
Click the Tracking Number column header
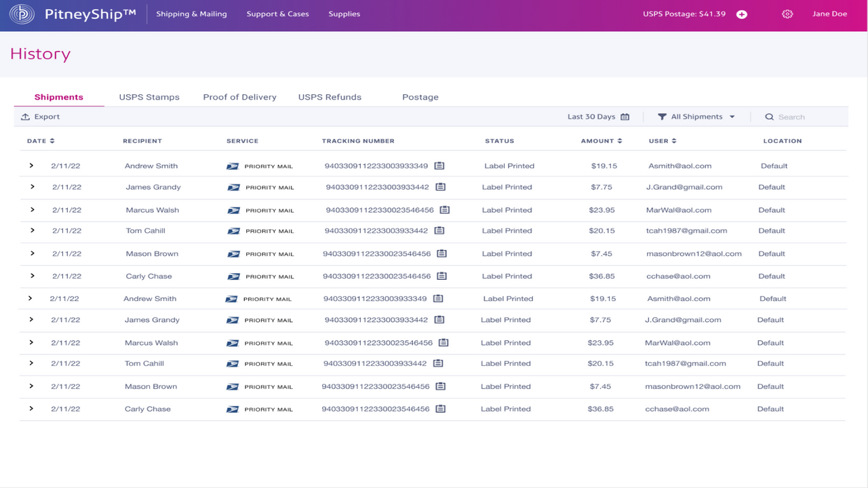(358, 141)
